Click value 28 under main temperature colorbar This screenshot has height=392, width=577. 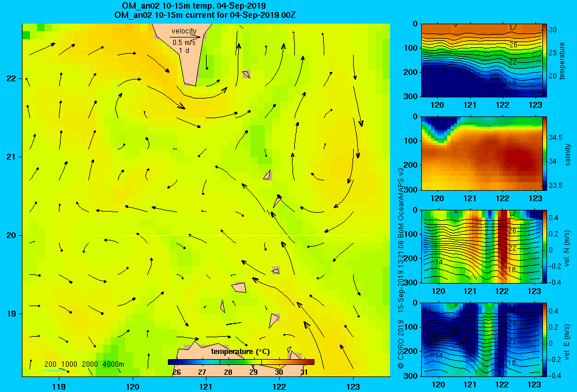click(228, 372)
